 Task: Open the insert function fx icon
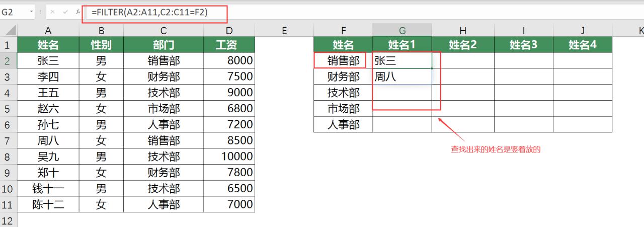click(77, 12)
